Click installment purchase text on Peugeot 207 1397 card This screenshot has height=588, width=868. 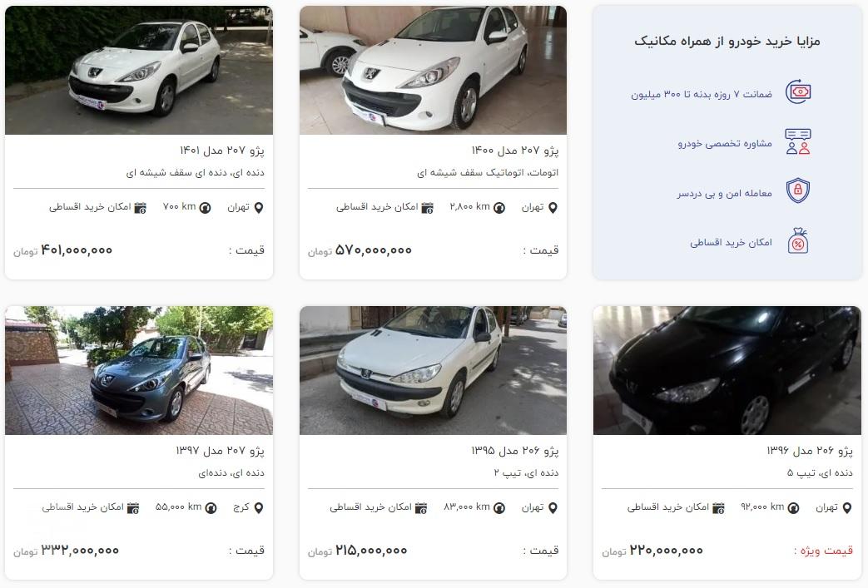click(83, 507)
